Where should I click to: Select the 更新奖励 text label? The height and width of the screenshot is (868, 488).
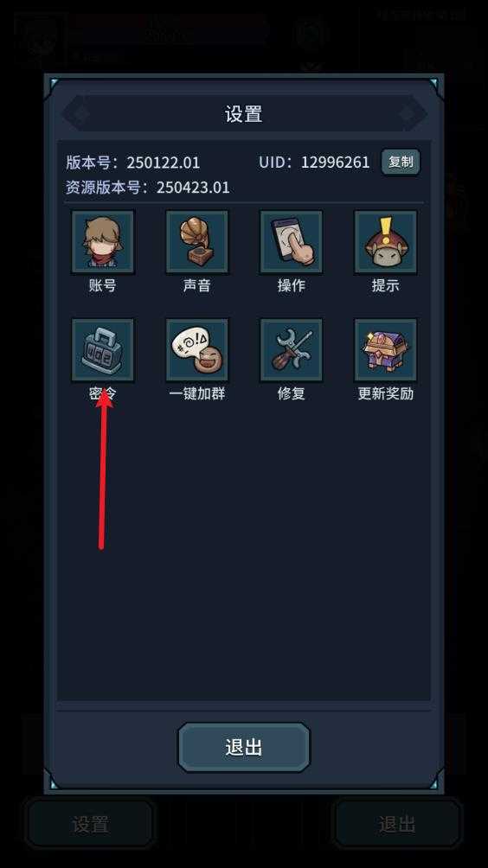point(386,393)
